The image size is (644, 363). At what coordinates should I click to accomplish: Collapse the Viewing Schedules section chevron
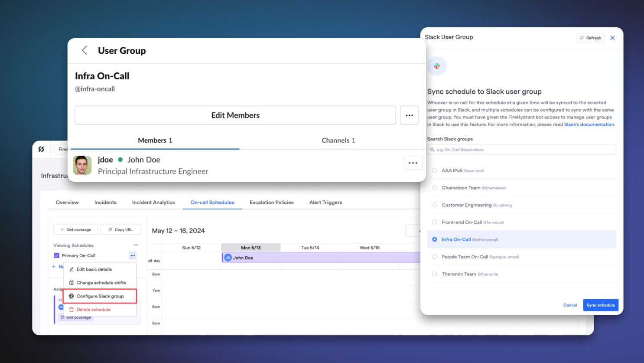coord(136,245)
